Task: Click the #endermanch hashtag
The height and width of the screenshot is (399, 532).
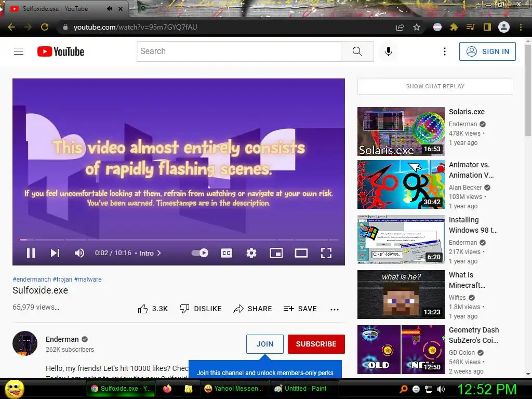Action: 32,279
